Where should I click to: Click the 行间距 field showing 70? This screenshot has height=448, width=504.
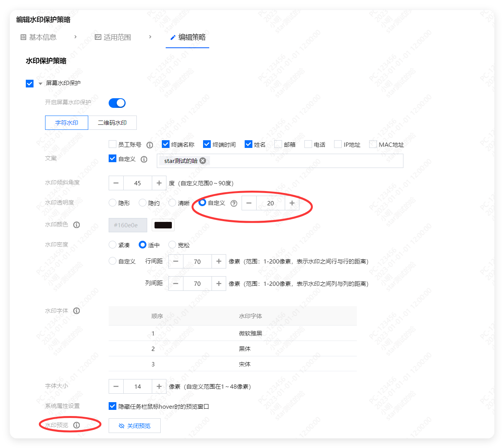(x=197, y=261)
